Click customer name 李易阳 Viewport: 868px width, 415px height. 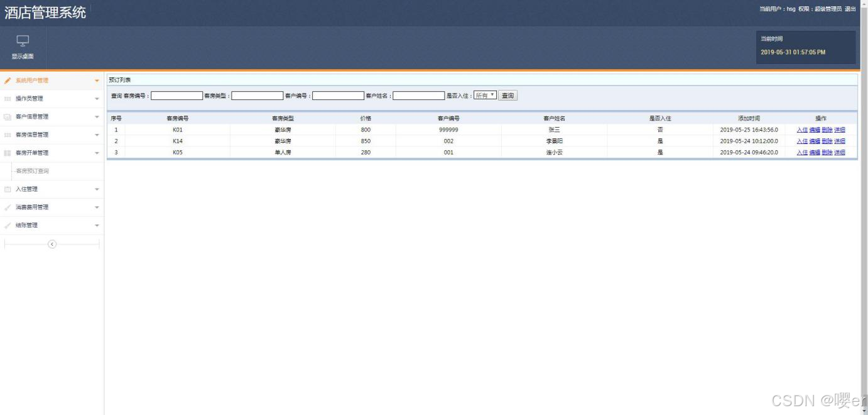pyautogui.click(x=554, y=141)
